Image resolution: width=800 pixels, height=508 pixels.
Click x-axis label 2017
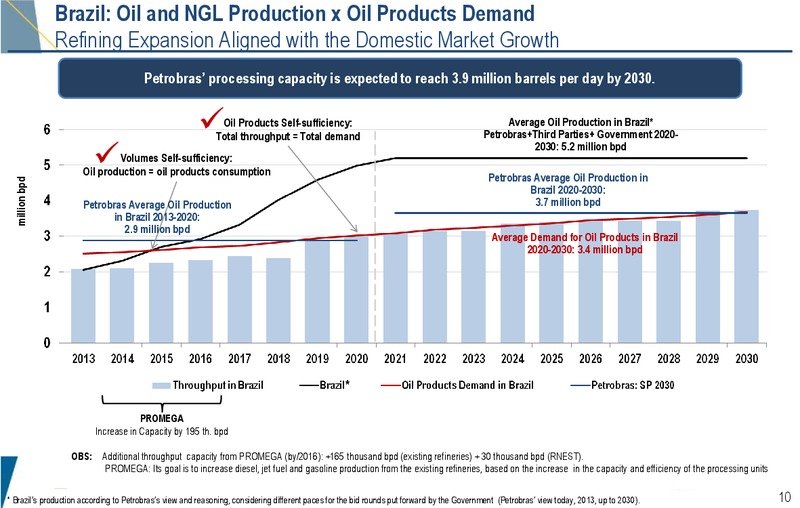click(239, 359)
